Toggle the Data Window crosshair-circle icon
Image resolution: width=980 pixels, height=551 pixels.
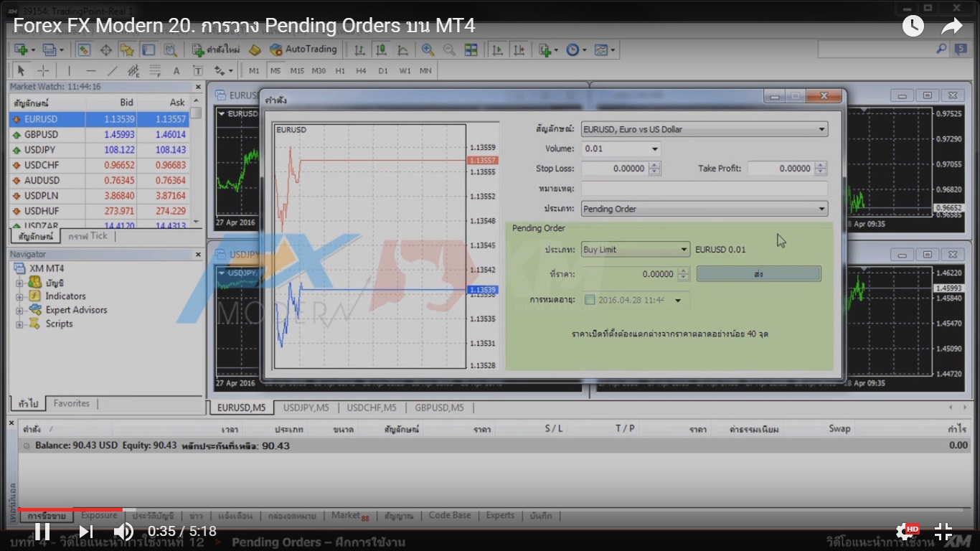pyautogui.click(x=105, y=50)
